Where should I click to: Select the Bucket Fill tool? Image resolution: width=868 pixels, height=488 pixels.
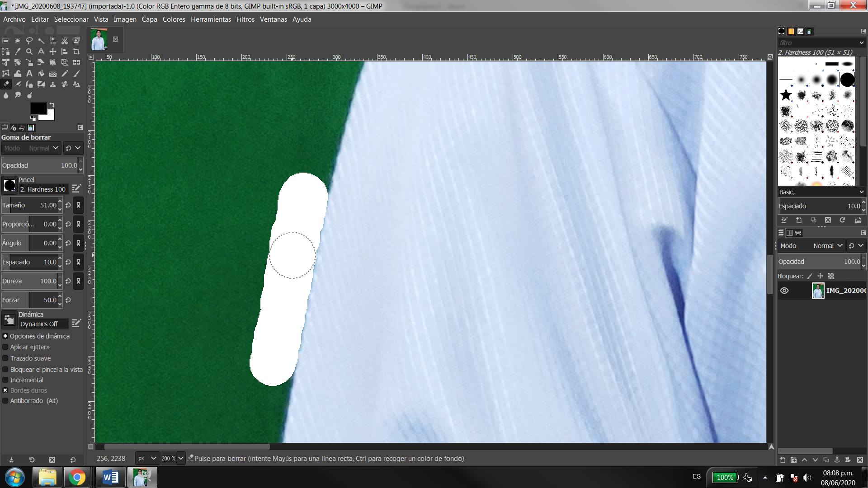41,73
